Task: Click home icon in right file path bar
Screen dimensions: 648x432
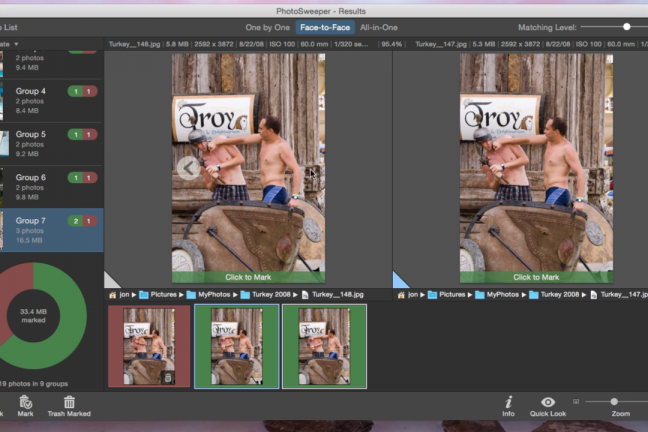Action: [x=401, y=295]
